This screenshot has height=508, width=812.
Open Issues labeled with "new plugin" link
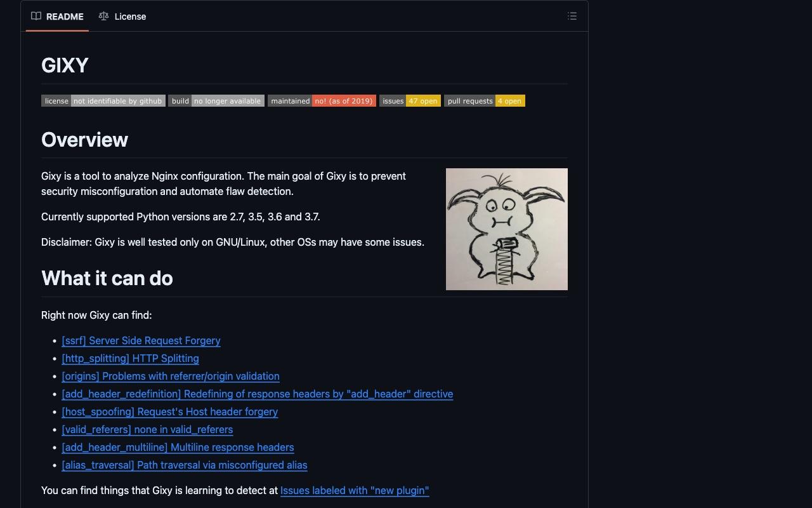[x=355, y=490]
